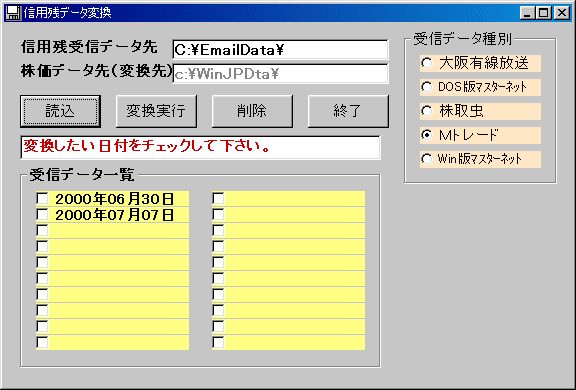Check the right-column box beside 2000年07月07日
The image size is (576, 390).
pyautogui.click(x=218, y=214)
